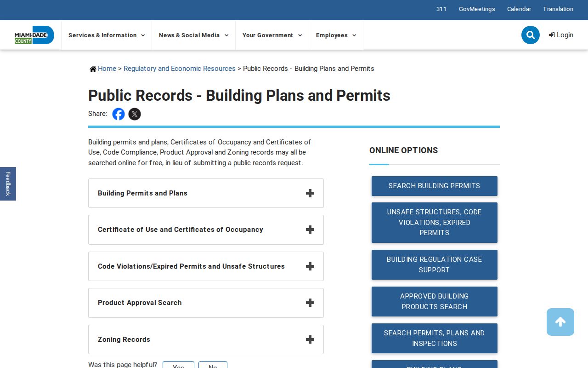588x368 pixels.
Task: Open GovMeetings link
Action: [x=477, y=9]
